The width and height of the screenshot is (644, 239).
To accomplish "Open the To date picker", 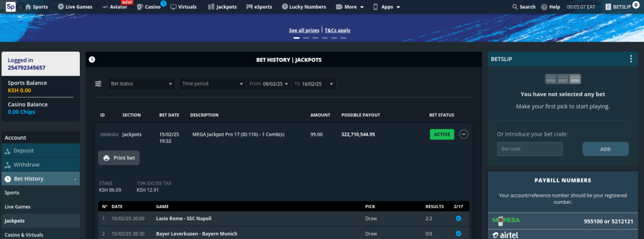I will click(314, 84).
